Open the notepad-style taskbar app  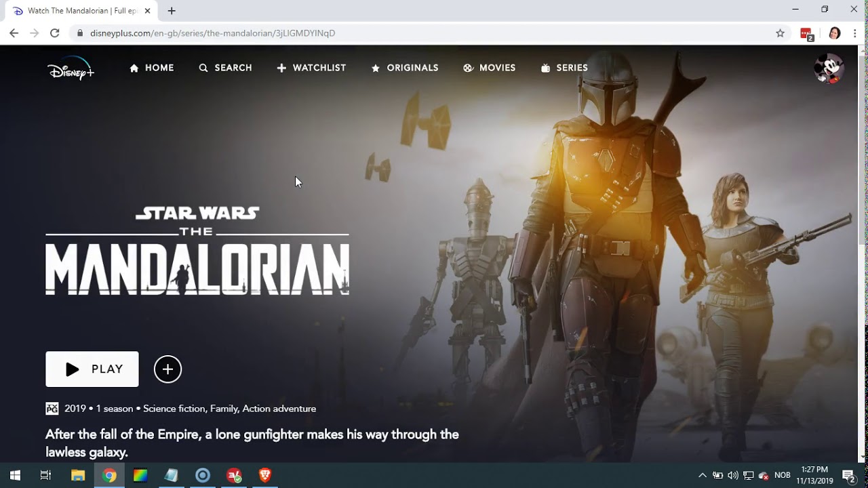coord(172,475)
